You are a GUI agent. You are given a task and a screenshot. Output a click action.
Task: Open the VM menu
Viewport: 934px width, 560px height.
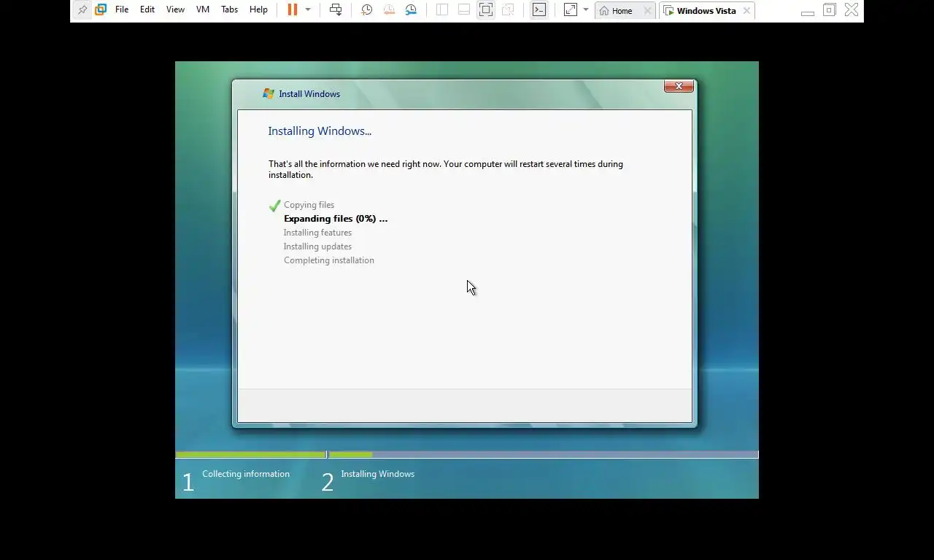203,10
